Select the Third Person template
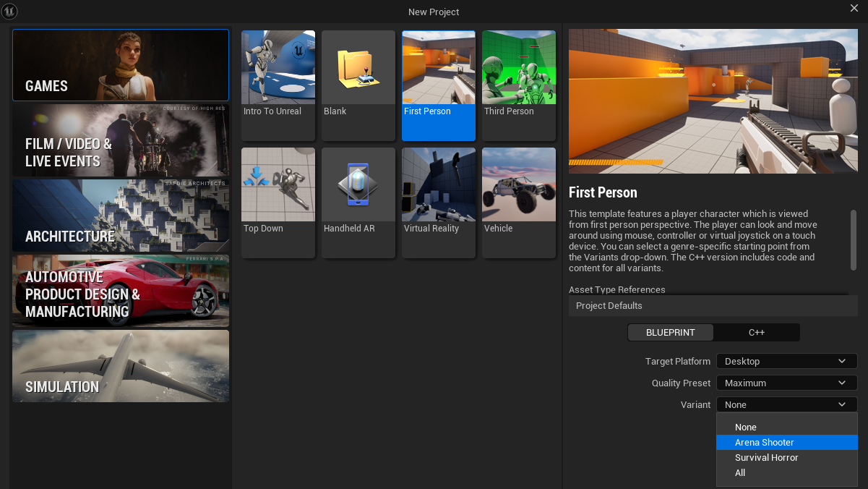This screenshot has height=489, width=868. pyautogui.click(x=519, y=85)
